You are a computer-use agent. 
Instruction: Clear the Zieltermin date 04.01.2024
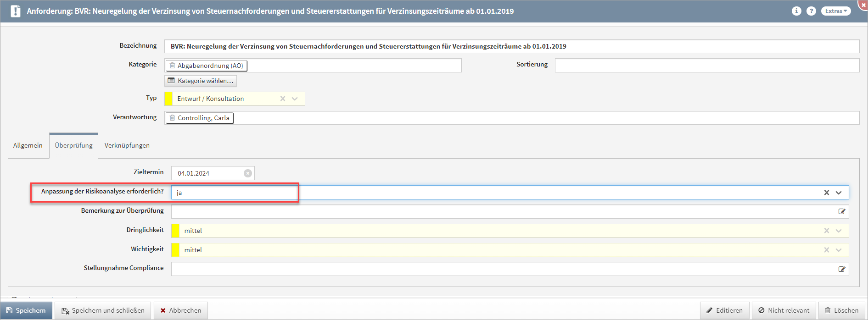[248, 173]
